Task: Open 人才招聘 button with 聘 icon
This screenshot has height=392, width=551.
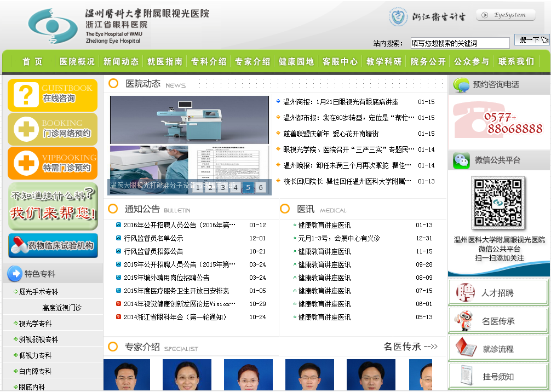Action: point(498,292)
